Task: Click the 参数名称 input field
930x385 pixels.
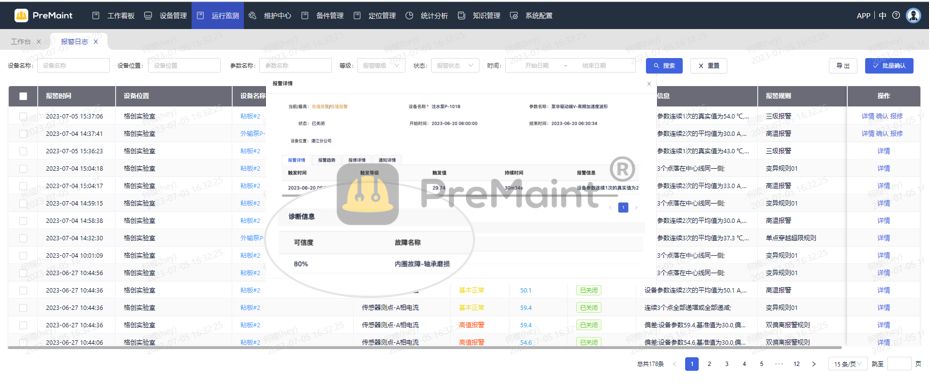Action: [x=295, y=66]
